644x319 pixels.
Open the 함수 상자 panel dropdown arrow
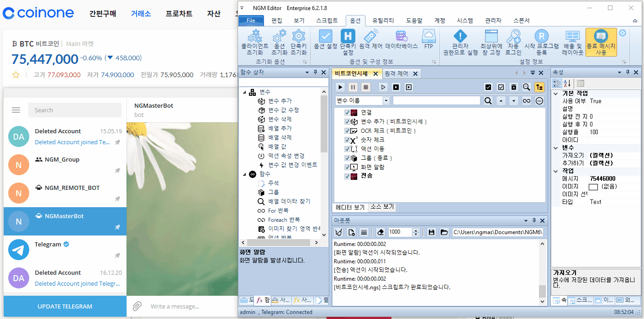(x=307, y=73)
